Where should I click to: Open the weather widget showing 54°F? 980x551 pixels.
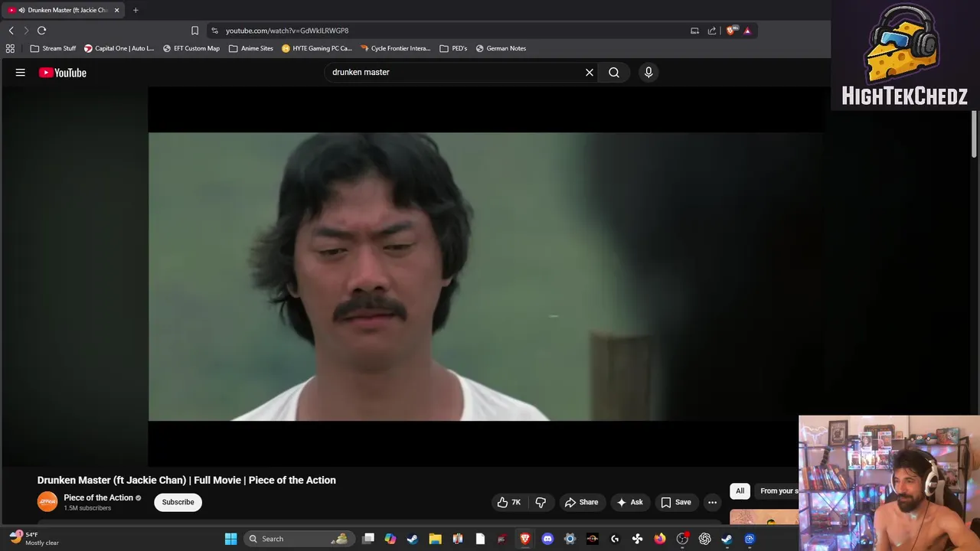pyautogui.click(x=34, y=539)
